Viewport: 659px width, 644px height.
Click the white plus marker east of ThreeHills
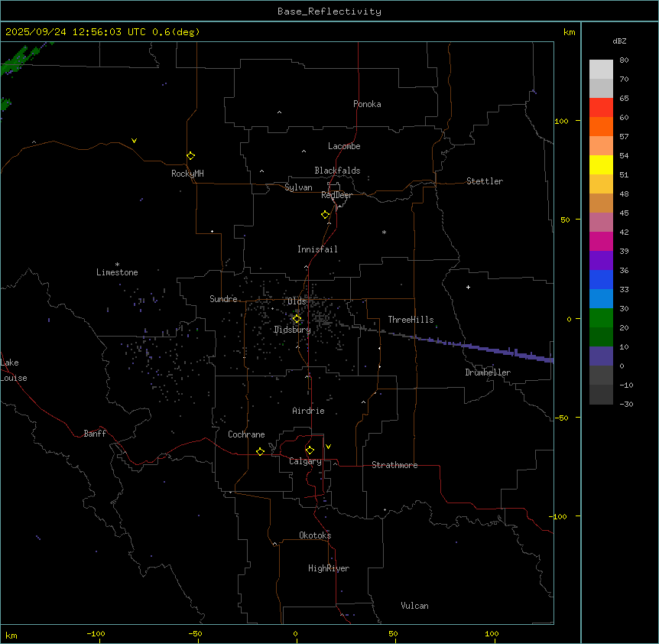[x=468, y=287]
